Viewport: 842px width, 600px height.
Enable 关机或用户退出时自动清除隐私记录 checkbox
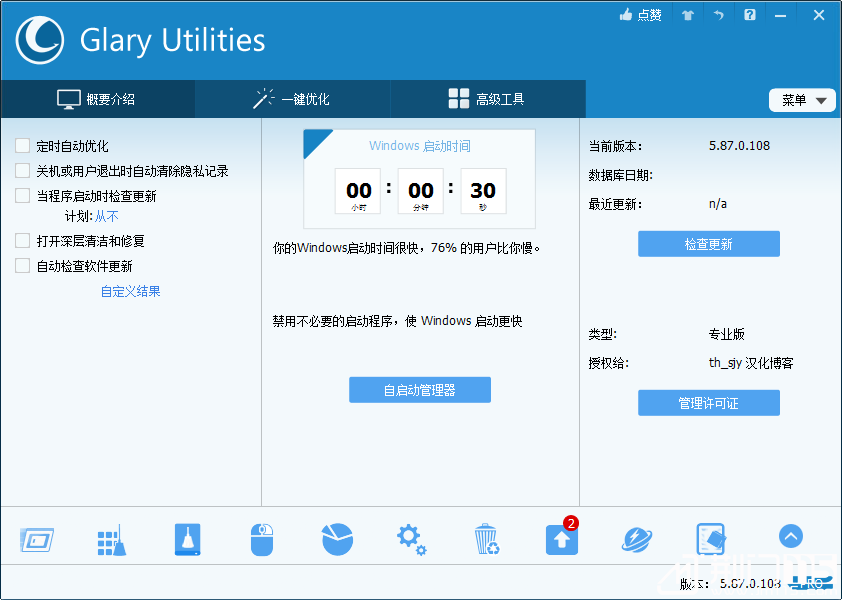[x=23, y=171]
